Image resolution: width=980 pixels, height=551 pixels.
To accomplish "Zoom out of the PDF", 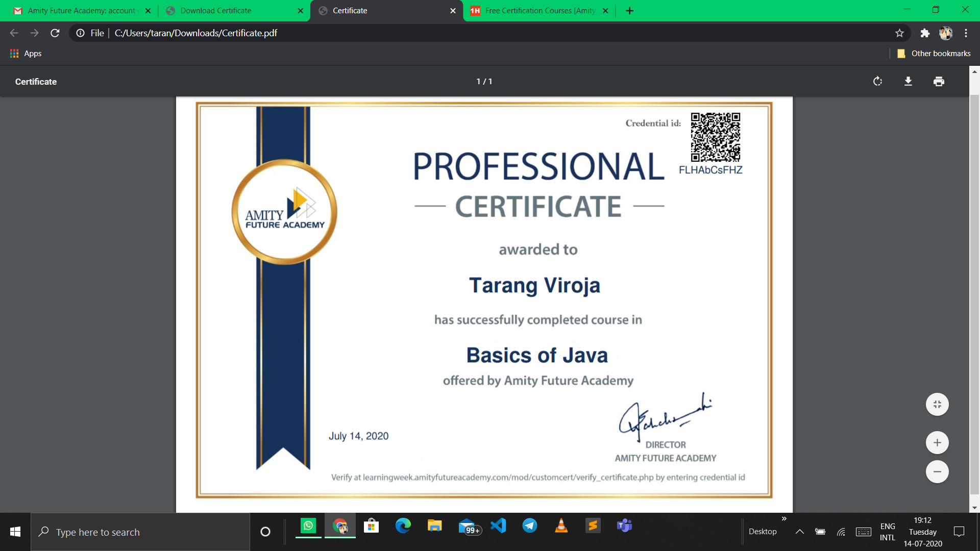I will click(x=937, y=472).
